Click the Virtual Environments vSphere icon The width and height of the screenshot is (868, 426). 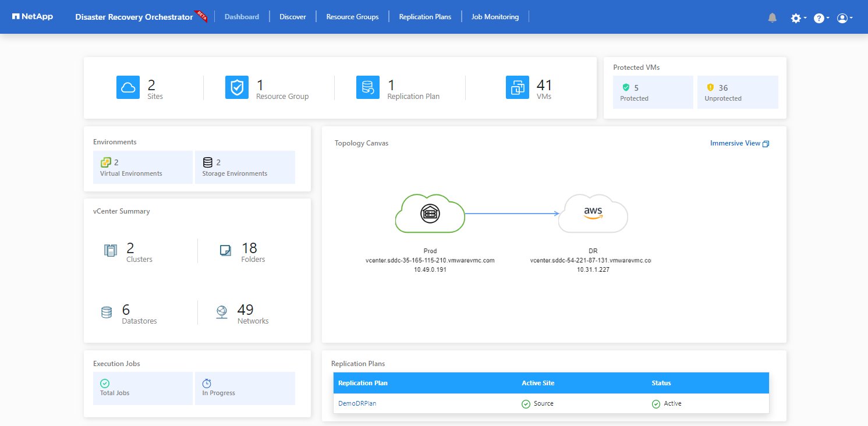click(x=105, y=162)
